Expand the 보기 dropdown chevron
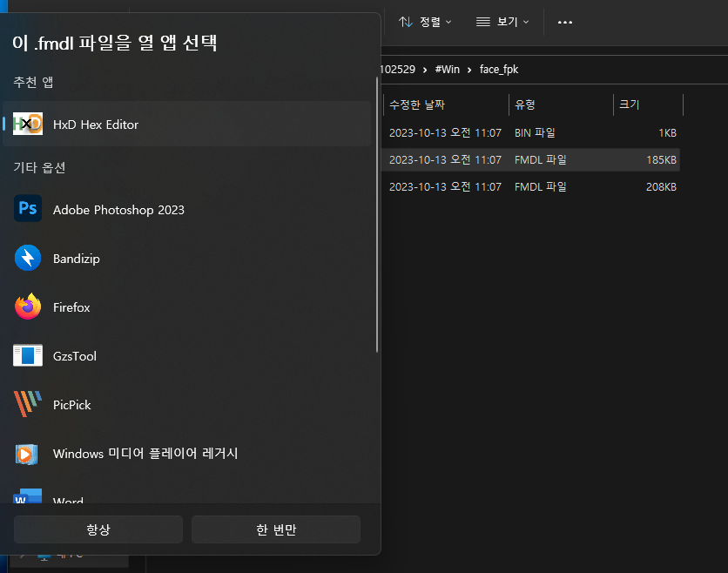Screen dimensions: 728x573 526,22
